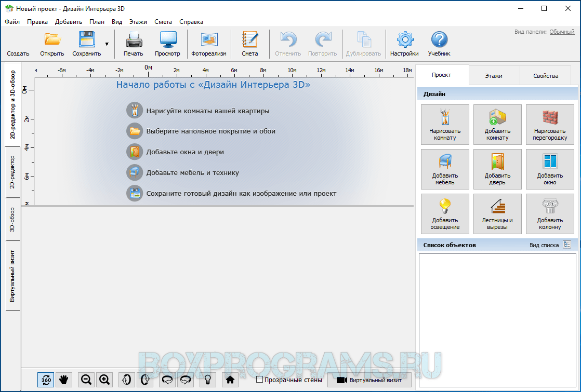Open the Добавить menu
Image resolution: width=581 pixels, height=392 pixels.
69,22
